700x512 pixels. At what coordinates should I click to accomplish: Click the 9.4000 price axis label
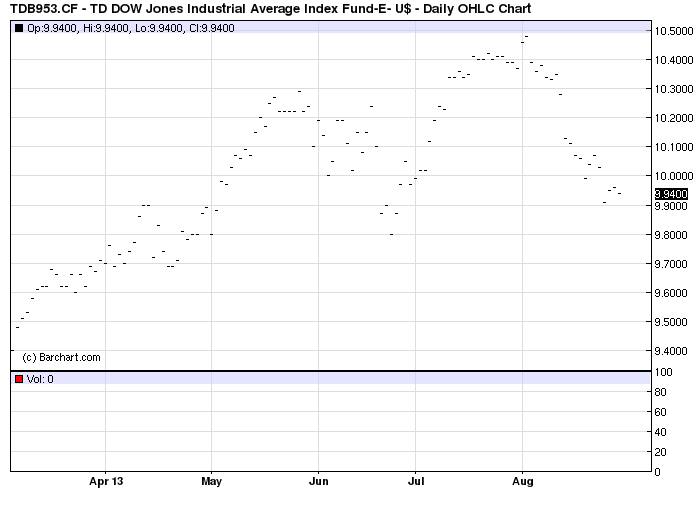pos(671,351)
